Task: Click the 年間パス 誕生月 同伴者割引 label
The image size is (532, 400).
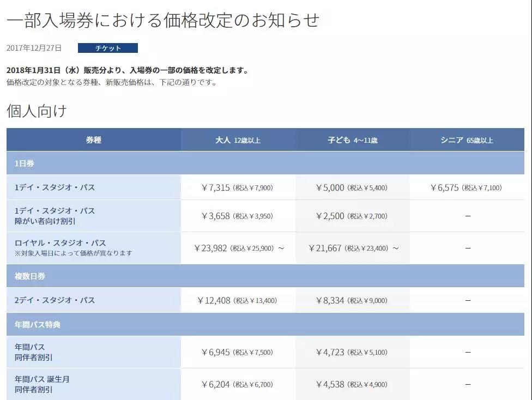Action: (42, 384)
